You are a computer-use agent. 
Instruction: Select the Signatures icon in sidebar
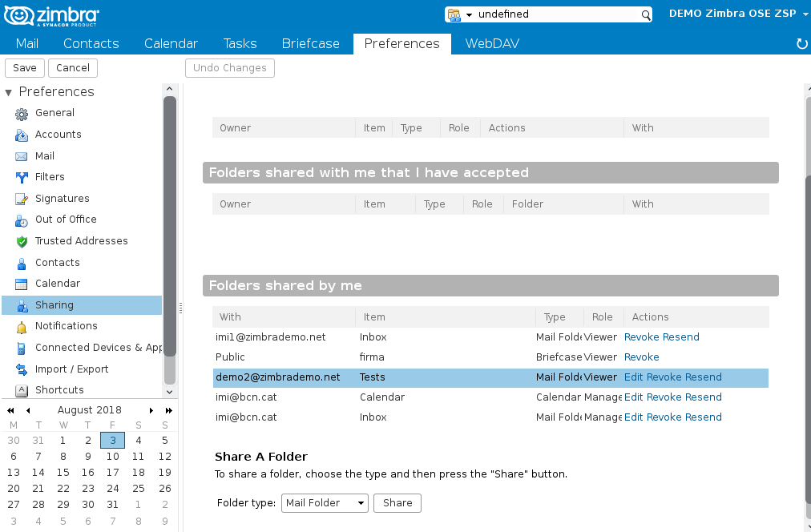[22, 199]
